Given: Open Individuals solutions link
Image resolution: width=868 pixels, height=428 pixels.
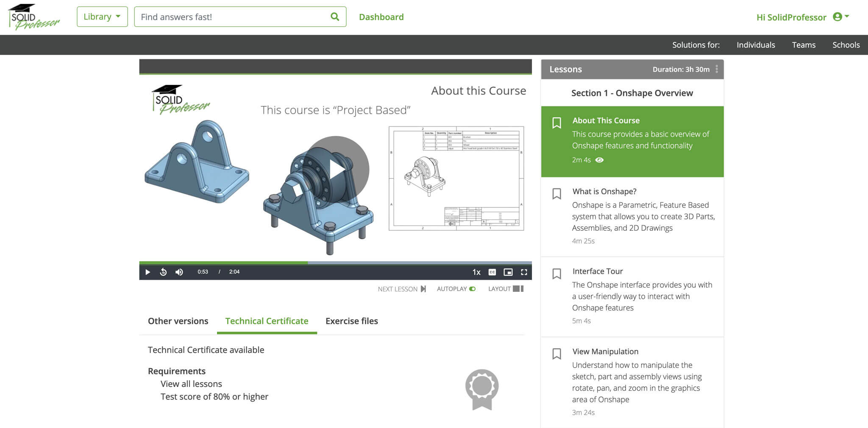Looking at the screenshot, I should (x=756, y=45).
